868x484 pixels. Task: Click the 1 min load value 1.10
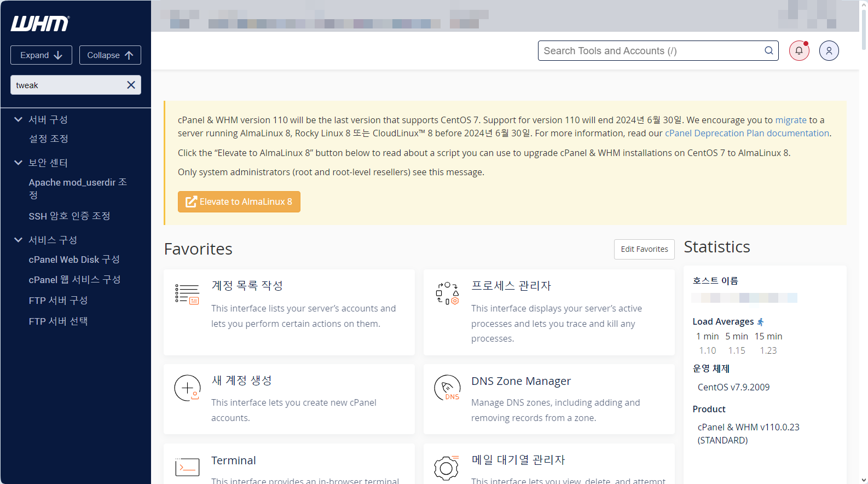707,350
